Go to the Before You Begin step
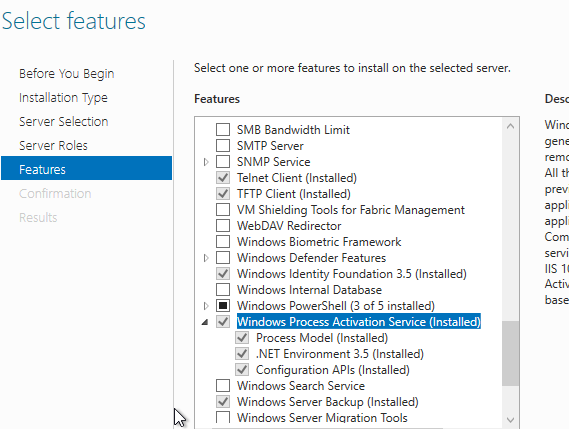569x429 pixels. [67, 74]
